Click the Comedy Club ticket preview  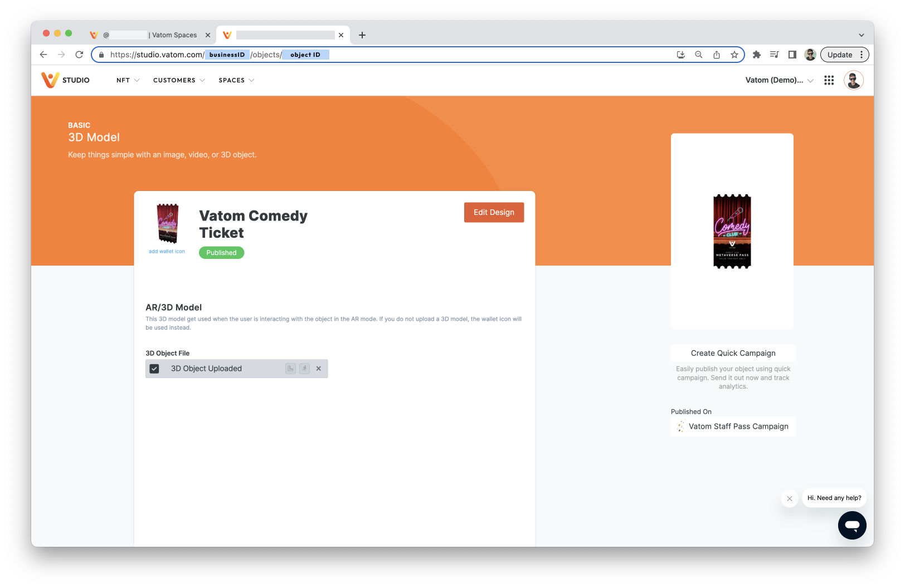pos(732,231)
